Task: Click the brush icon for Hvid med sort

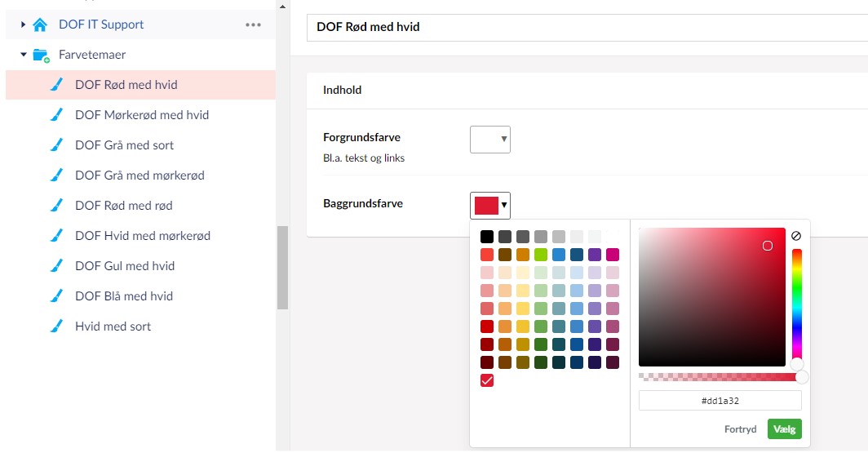Action: point(56,326)
